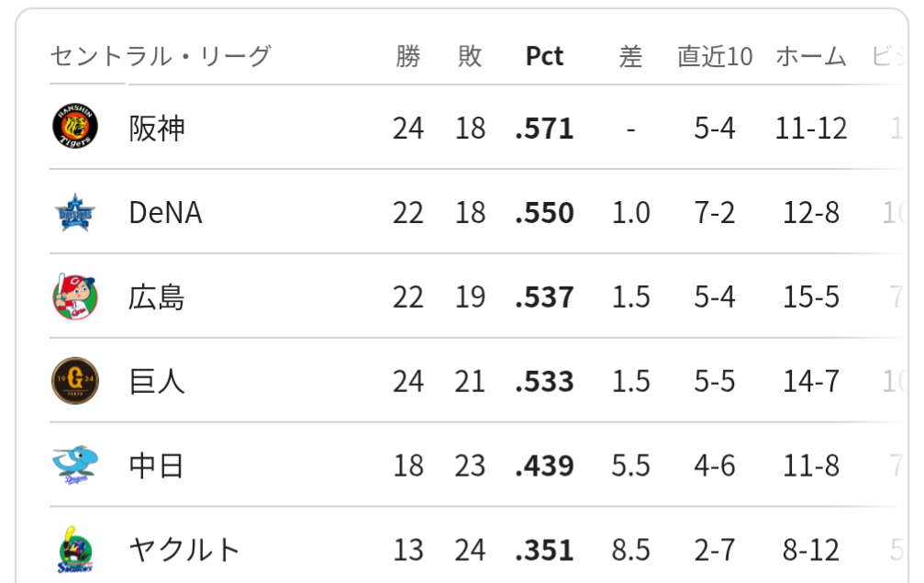Viewport: 924px width, 583px height.
Task: Open the 広島 team name link
Action: (x=157, y=297)
